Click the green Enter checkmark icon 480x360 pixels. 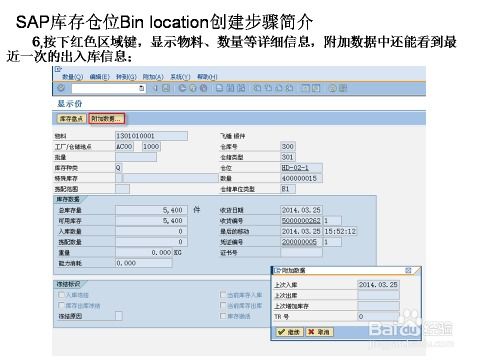(x=61, y=88)
